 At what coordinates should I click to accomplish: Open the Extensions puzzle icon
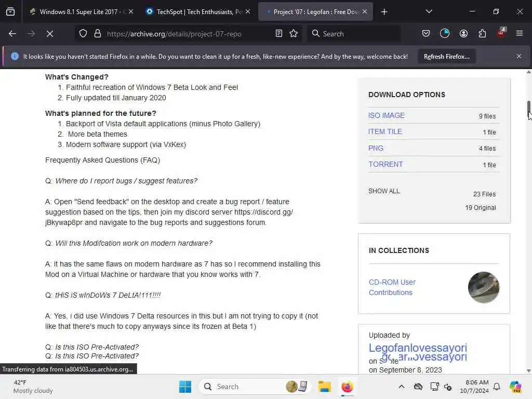coord(482,33)
